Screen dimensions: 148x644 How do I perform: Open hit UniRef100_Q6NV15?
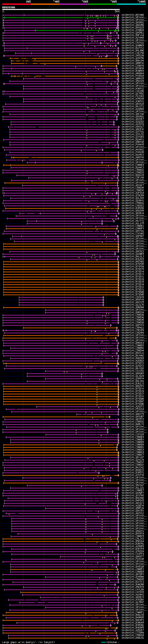point(133,79)
